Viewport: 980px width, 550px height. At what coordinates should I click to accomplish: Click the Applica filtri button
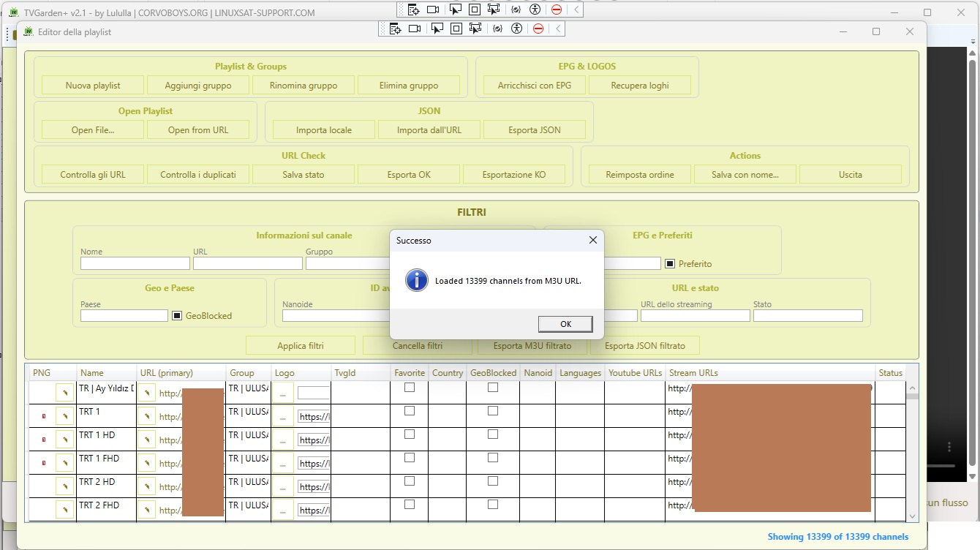tap(301, 345)
